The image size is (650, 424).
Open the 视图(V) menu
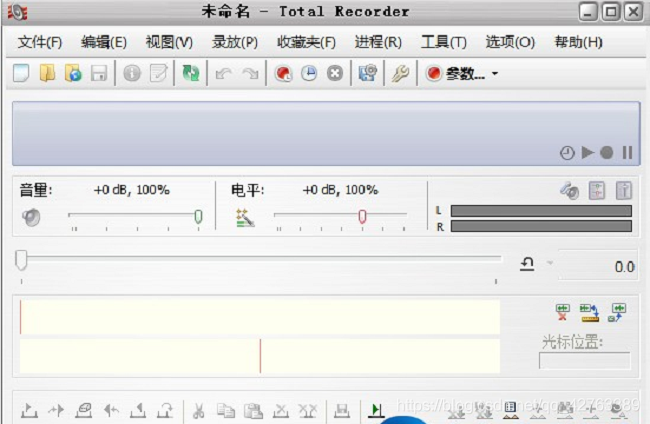169,42
